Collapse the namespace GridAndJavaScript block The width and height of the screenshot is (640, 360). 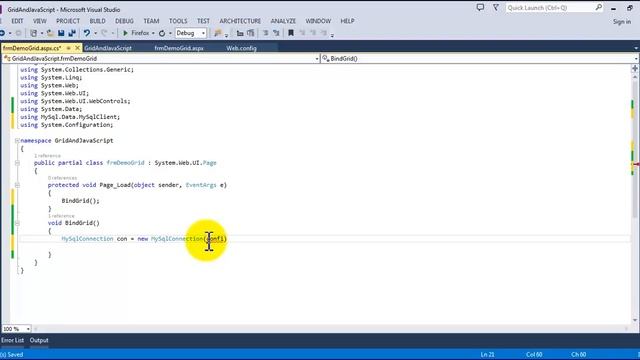(17, 140)
